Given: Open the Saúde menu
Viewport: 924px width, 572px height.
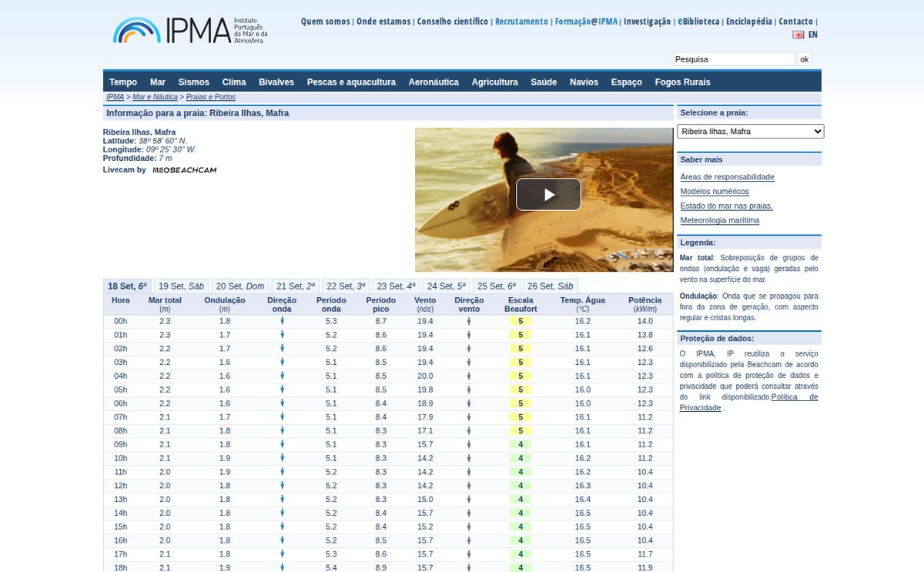Looking at the screenshot, I should (544, 82).
